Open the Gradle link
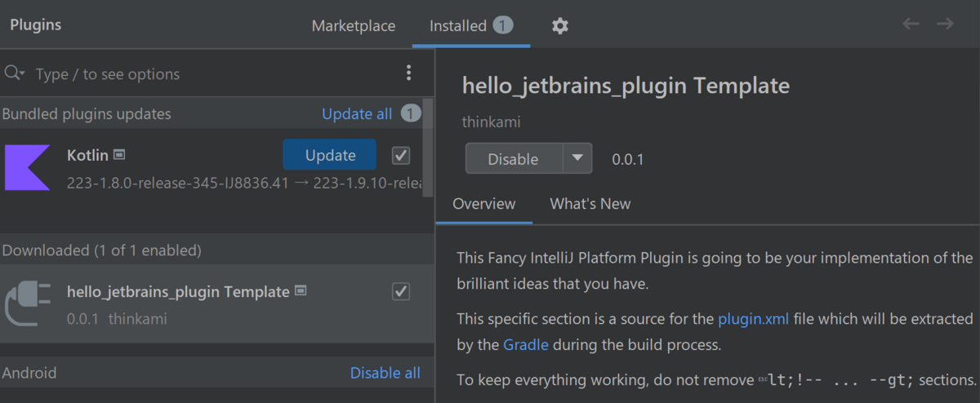980x403 pixels. tap(526, 345)
